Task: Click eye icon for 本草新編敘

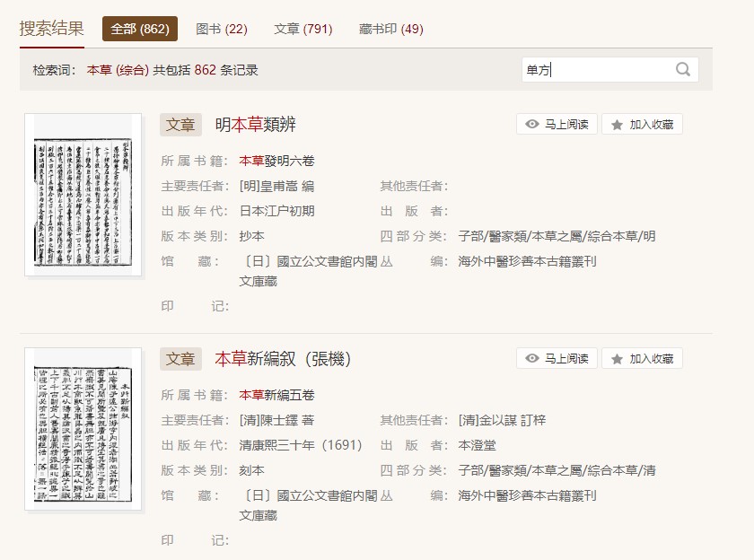Action: coord(532,359)
